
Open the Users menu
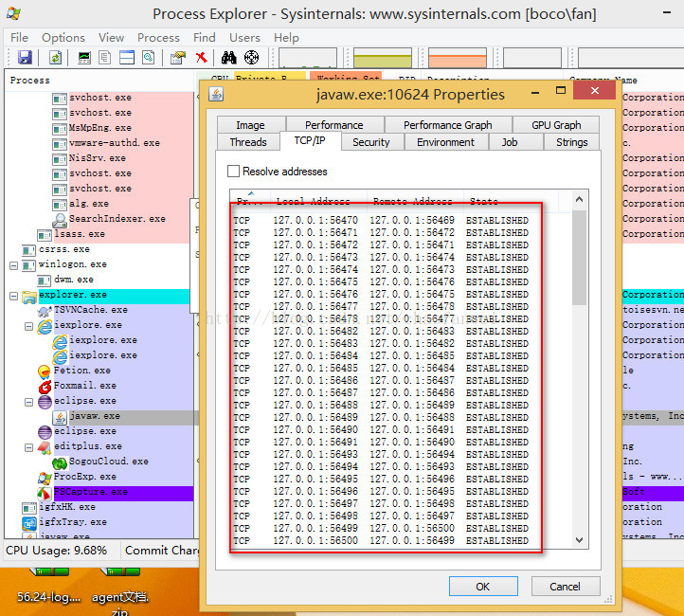(244, 38)
